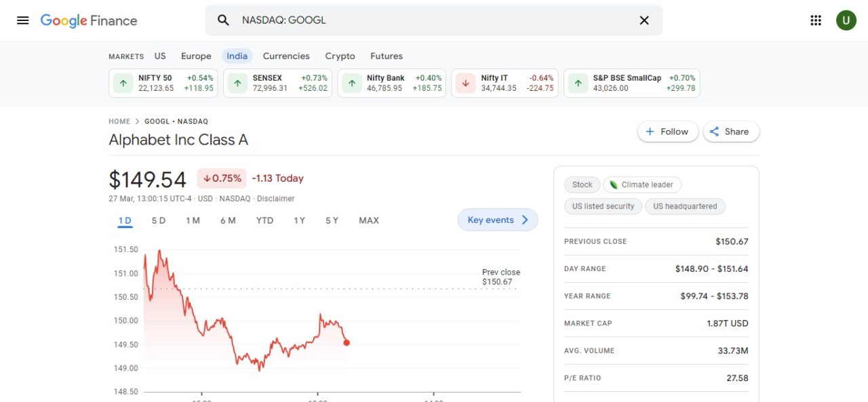Image resolution: width=868 pixels, height=402 pixels.
Task: Select the YTD chart range
Action: [264, 220]
